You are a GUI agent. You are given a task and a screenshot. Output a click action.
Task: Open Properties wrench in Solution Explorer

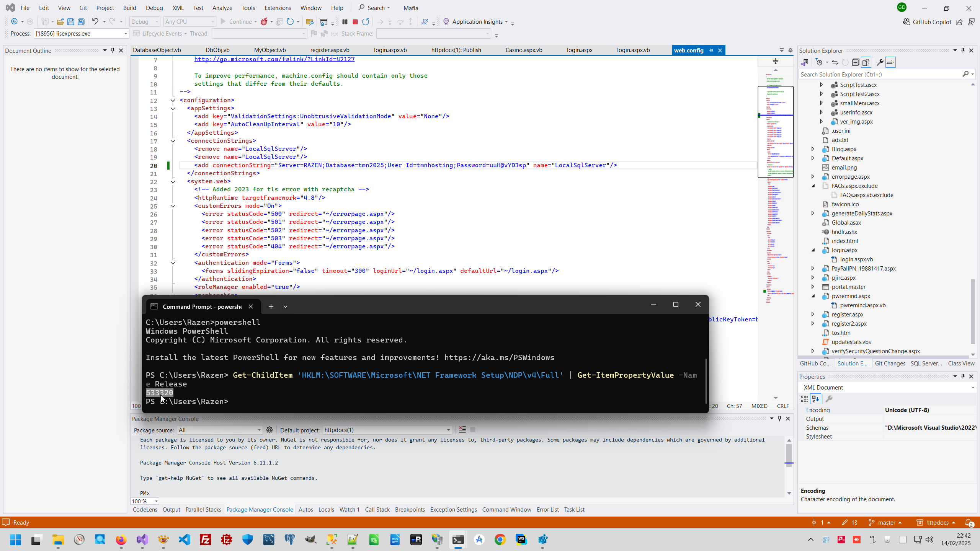[880, 62]
